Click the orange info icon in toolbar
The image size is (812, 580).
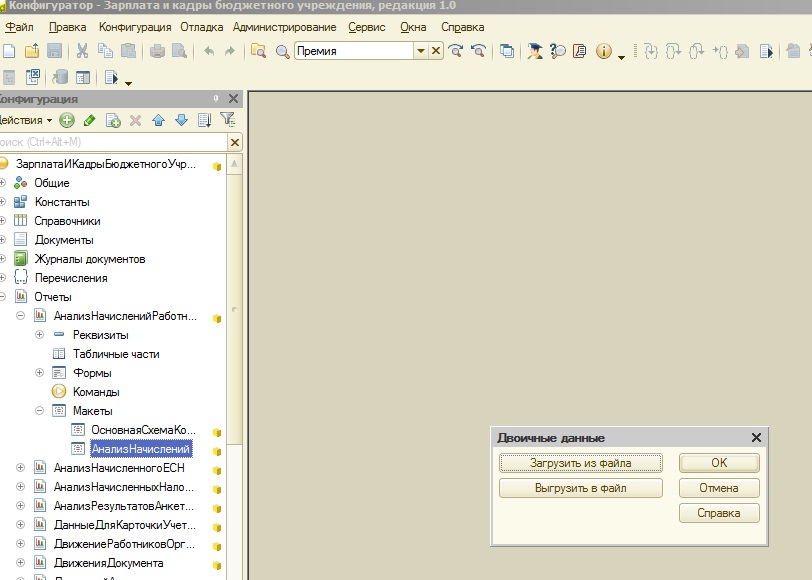click(604, 51)
